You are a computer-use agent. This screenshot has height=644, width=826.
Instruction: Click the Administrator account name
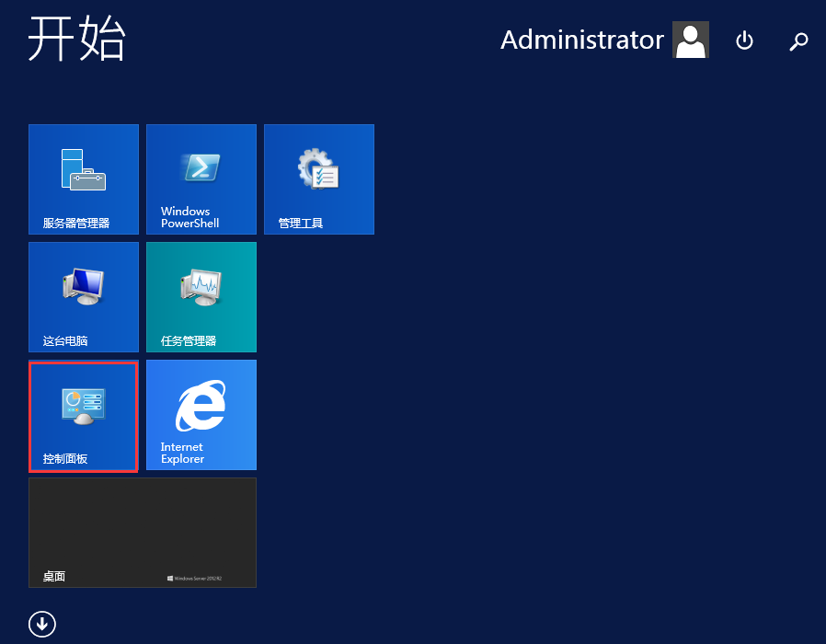click(581, 40)
